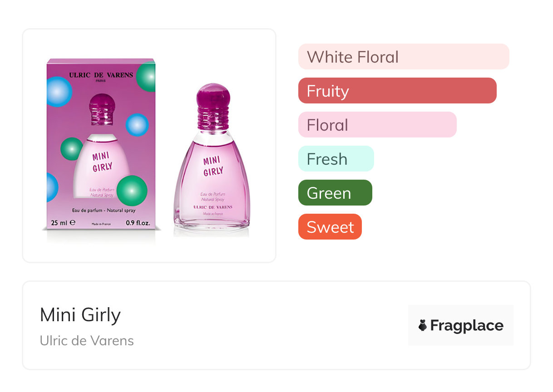Viewport: 553px width, 392px height.
Task: Select the White Floral accord bar
Action: 403,57
